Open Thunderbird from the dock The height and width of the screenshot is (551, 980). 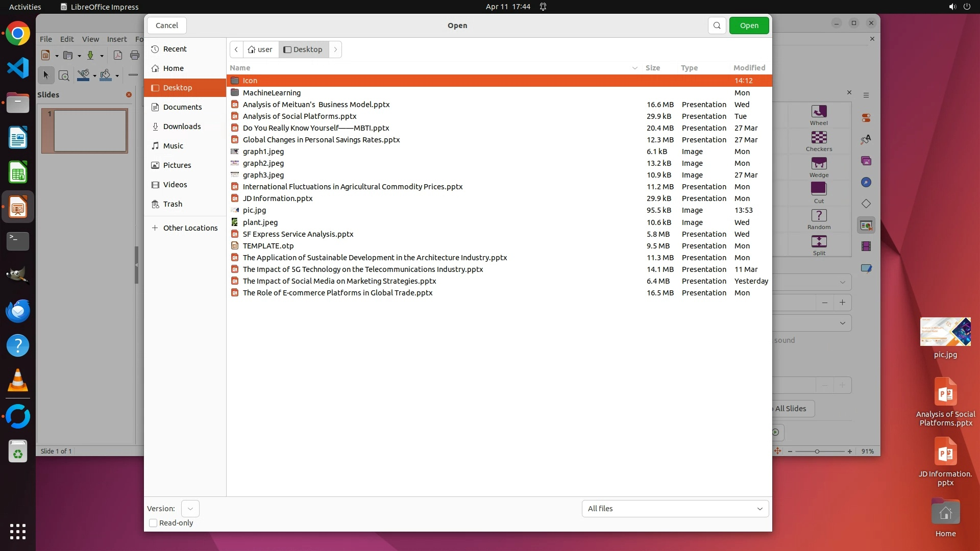point(18,311)
